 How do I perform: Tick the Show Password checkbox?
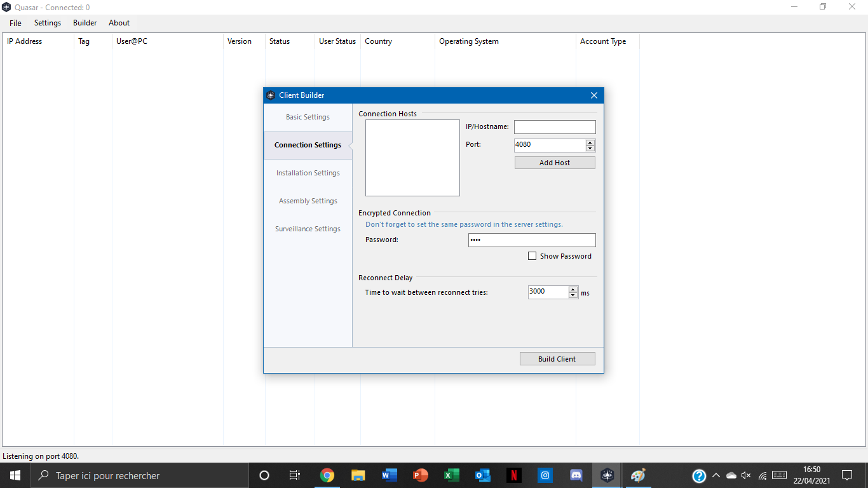coord(532,256)
